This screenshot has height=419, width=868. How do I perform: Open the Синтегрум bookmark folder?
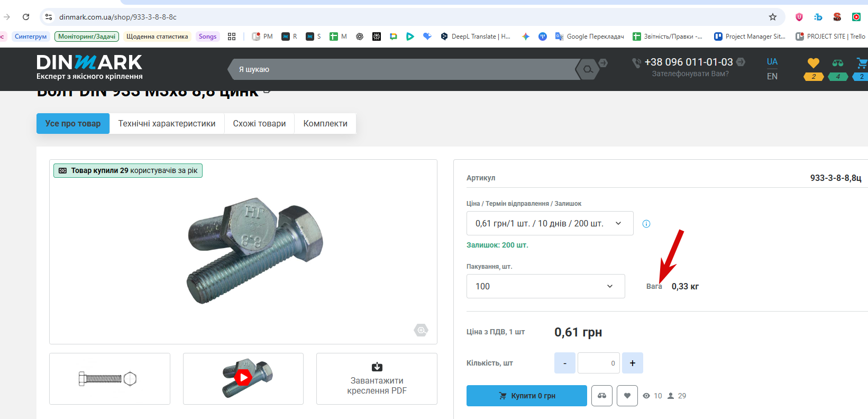click(x=31, y=37)
